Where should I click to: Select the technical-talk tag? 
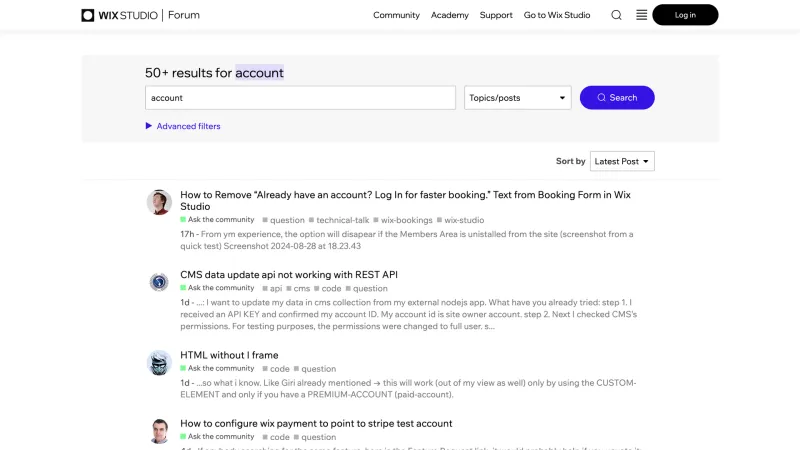(339, 220)
